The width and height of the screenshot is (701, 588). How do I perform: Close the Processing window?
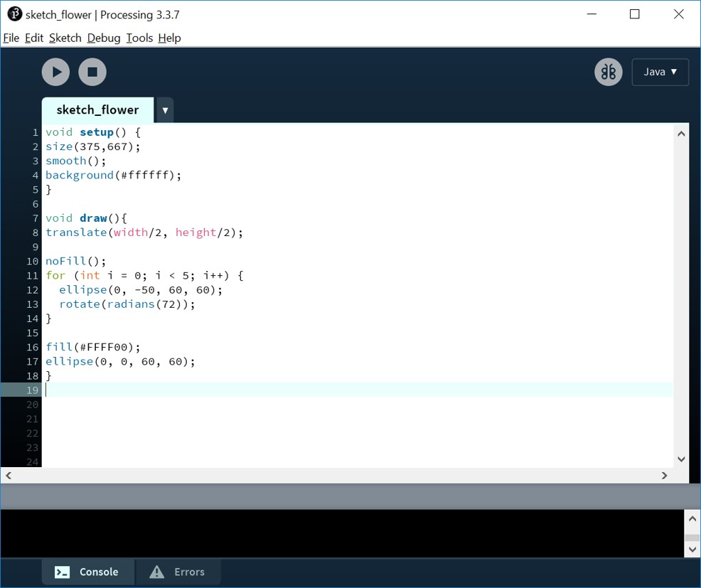click(679, 14)
